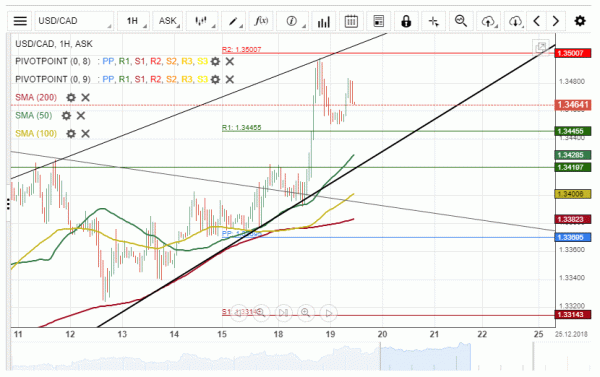The width and height of the screenshot is (600, 377).
Task: Remove the SMA (50) indicator
Action: (81, 116)
